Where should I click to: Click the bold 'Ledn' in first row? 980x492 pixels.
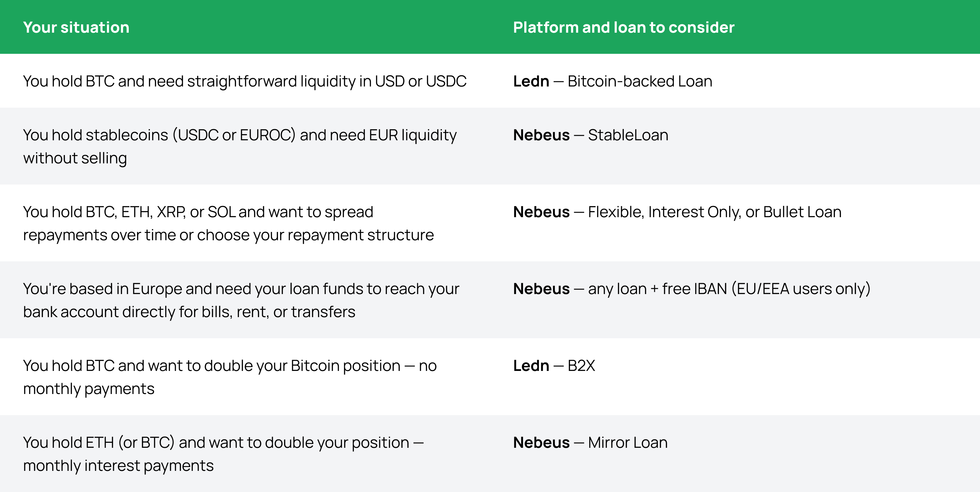531,81
